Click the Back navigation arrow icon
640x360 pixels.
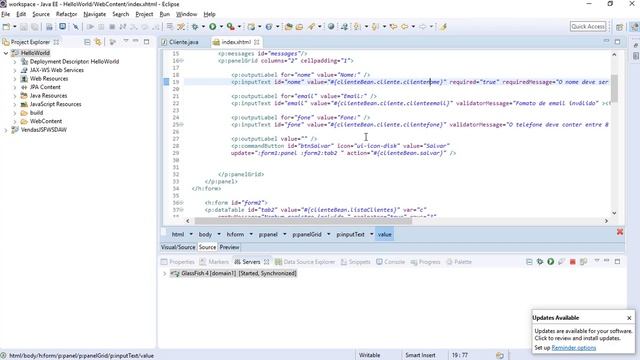(404, 27)
